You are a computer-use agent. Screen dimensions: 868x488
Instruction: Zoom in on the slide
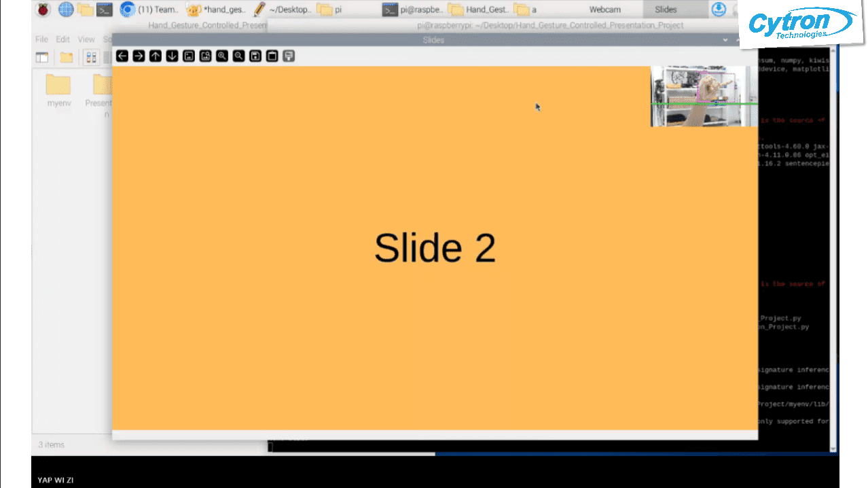(222, 56)
